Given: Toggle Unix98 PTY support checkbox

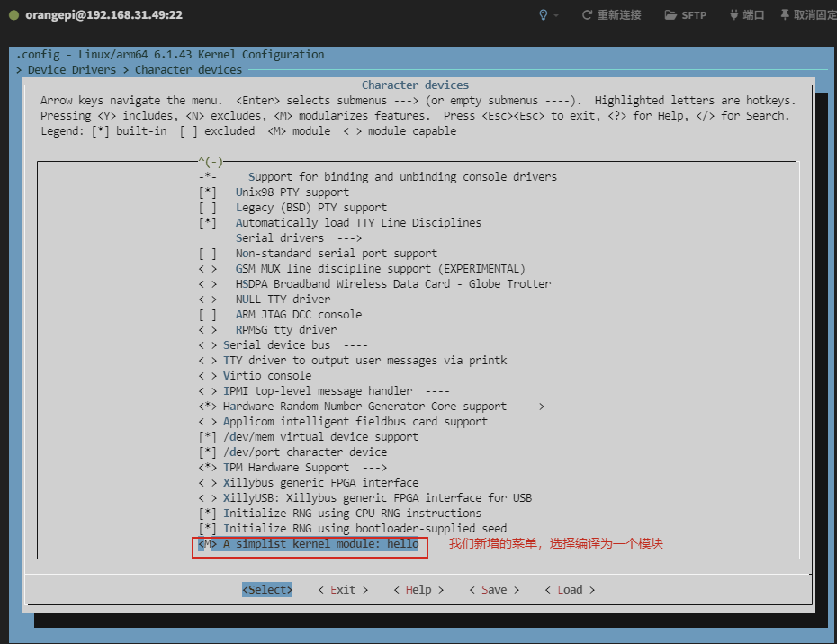Looking at the screenshot, I should click(x=207, y=192).
